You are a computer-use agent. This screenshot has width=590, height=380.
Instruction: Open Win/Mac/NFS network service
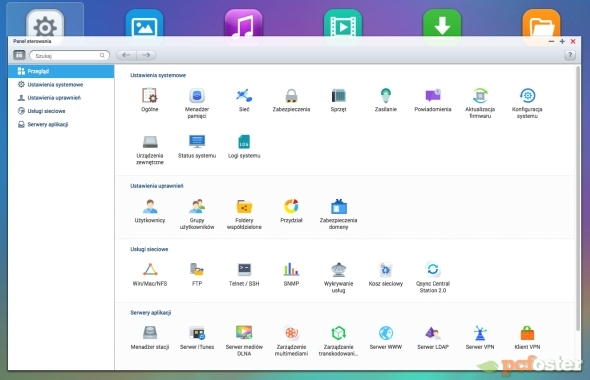[150, 270]
